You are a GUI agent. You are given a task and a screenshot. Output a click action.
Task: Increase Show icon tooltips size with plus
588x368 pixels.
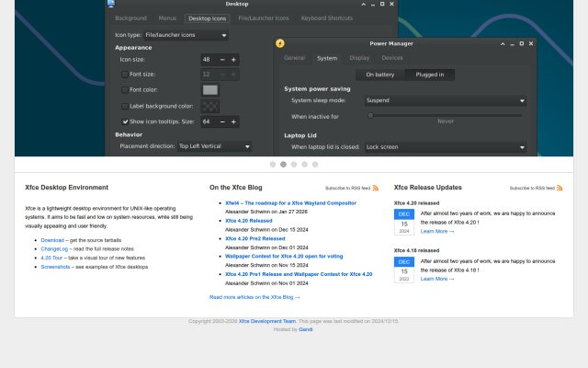[x=233, y=121]
